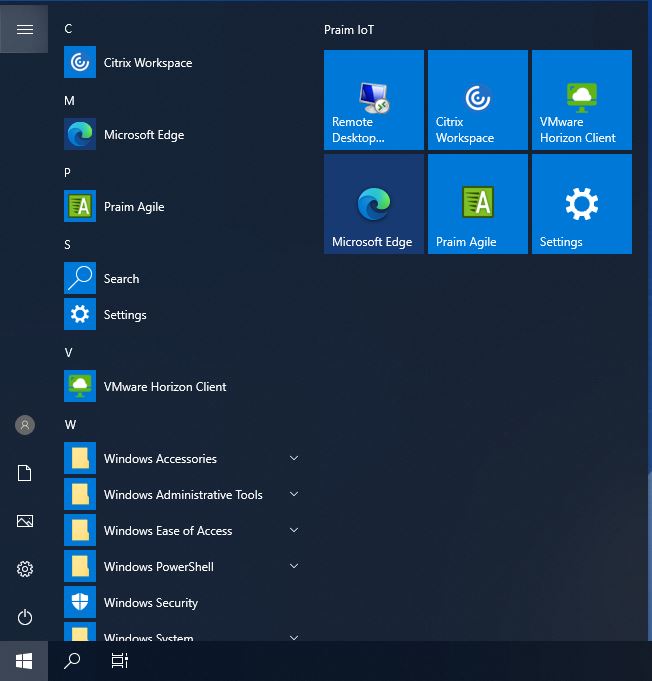Open Praim Agile in the app list

click(x=182, y=207)
